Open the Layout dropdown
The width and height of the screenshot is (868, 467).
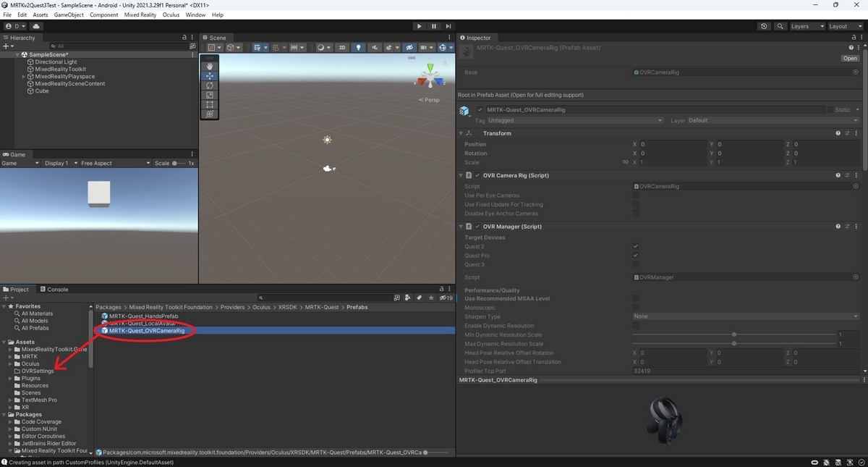[845, 26]
